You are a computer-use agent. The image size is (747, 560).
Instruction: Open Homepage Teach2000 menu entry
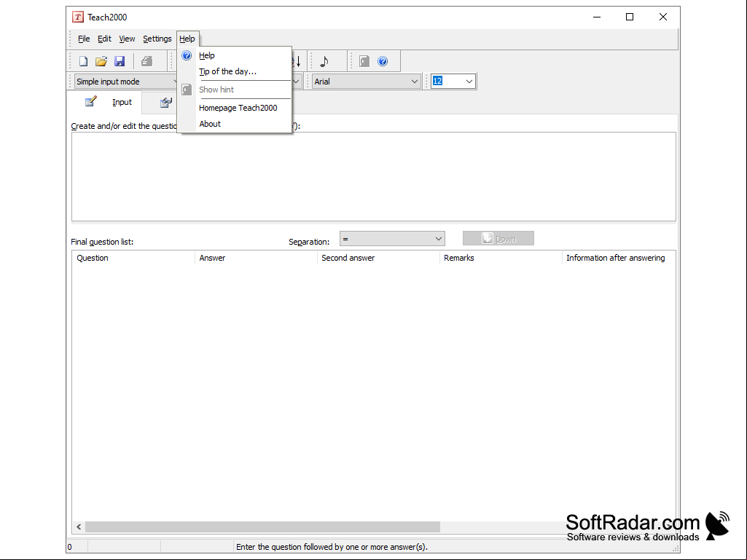234,108
